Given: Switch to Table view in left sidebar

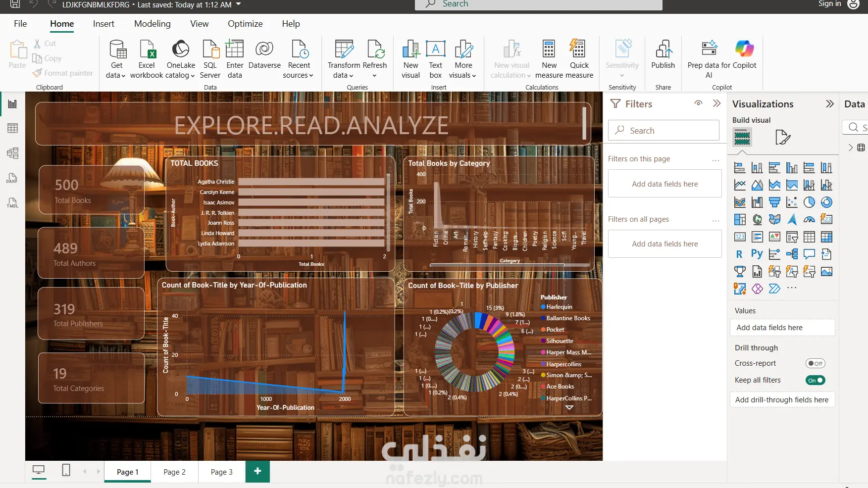Looking at the screenshot, I should point(12,128).
